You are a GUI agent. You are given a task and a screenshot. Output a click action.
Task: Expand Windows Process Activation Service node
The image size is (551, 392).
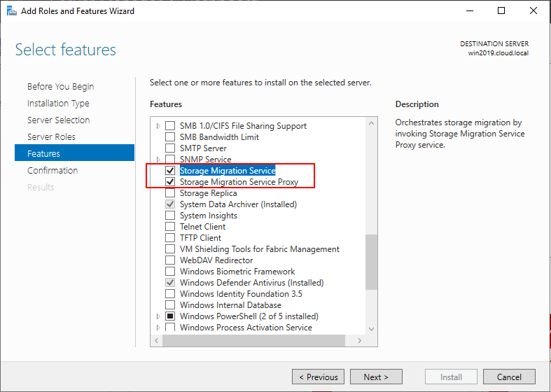tap(158, 328)
